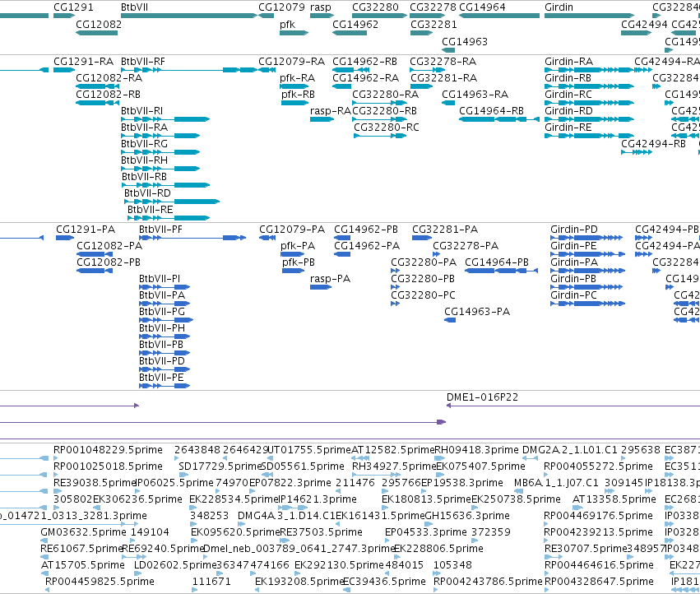Select the CG32281 gene

click(x=421, y=33)
